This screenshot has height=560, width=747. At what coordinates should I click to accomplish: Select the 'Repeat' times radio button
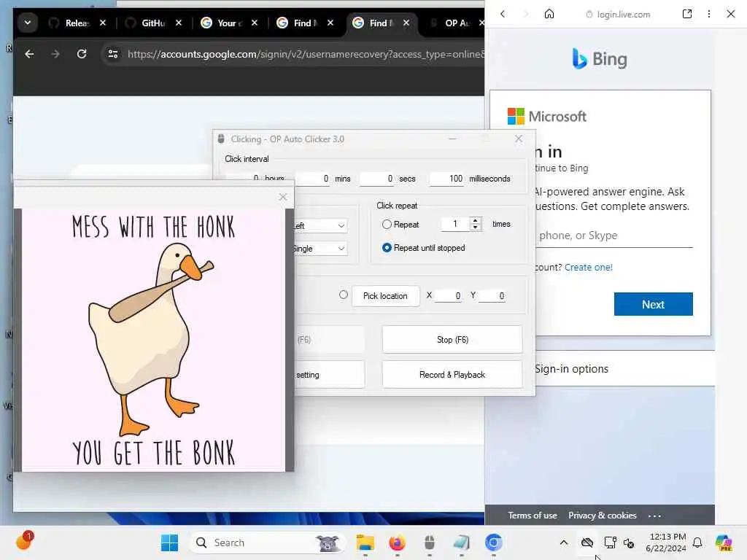387,225
